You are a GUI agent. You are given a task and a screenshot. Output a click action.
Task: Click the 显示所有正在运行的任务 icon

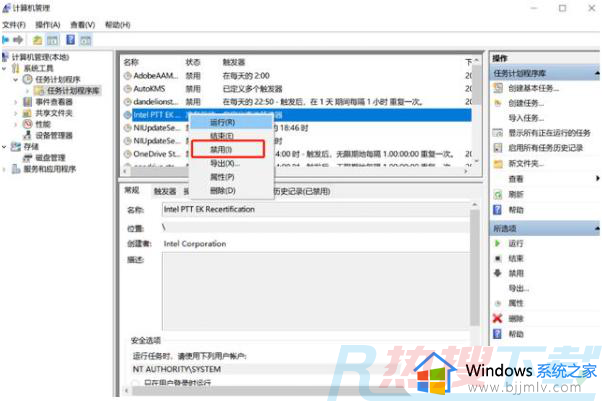tap(498, 133)
